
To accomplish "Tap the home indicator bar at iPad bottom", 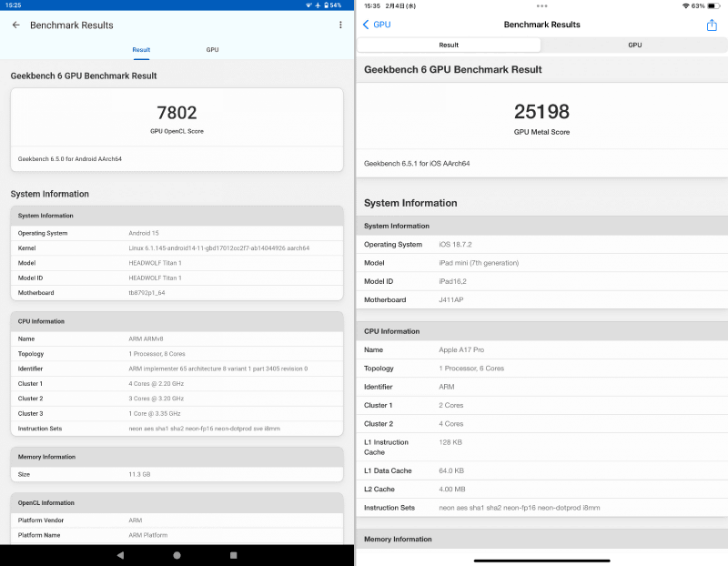I will [x=542, y=559].
